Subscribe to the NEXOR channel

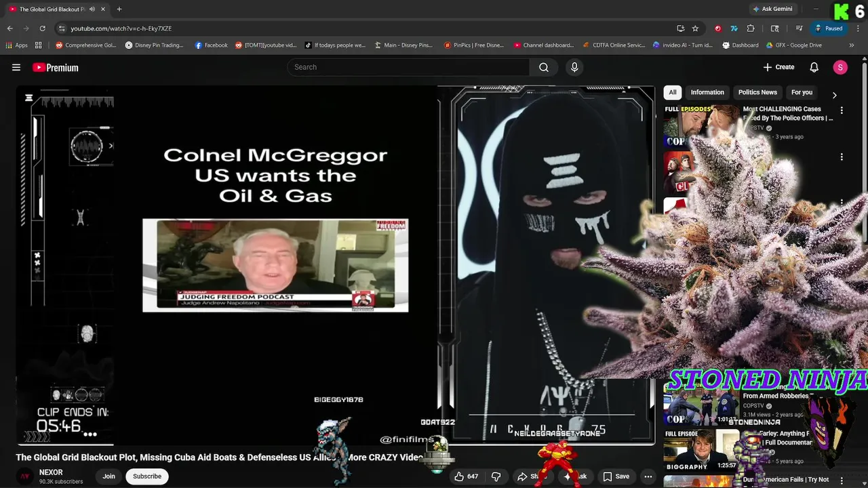click(147, 476)
